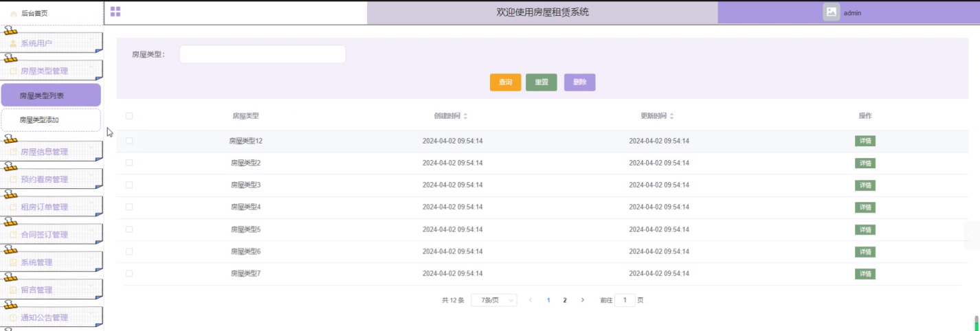Expand the 系统用户 menu chevron
This screenshot has height=331, width=980.
(x=91, y=39)
